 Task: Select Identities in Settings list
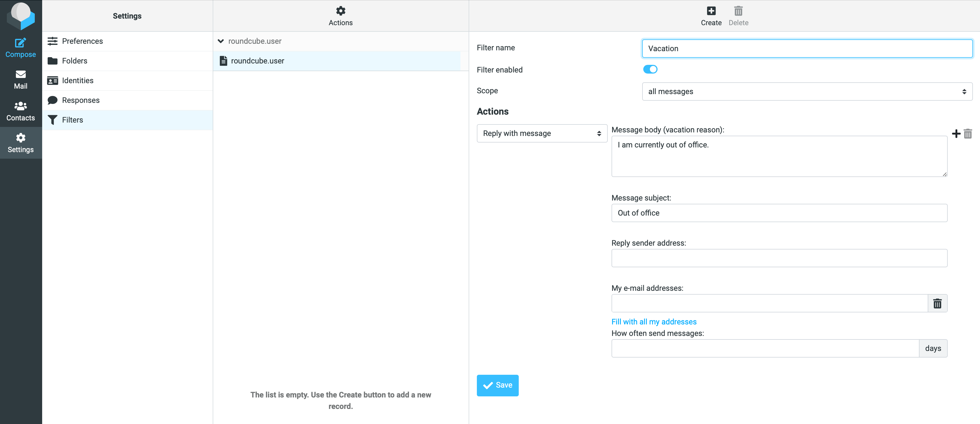[78, 81]
